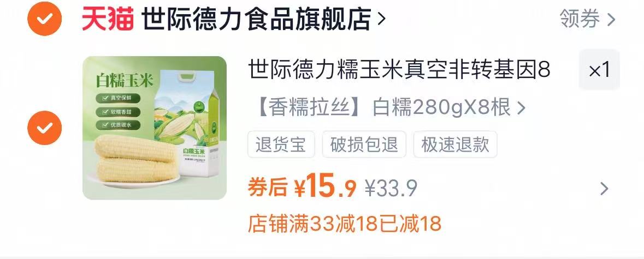The image size is (644, 259).
Task: Tap chevron after 白糯280gX8根 spec
Action: pos(521,108)
